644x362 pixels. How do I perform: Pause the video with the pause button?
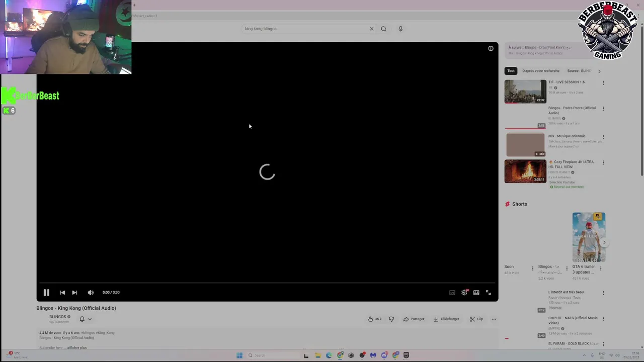(46, 292)
